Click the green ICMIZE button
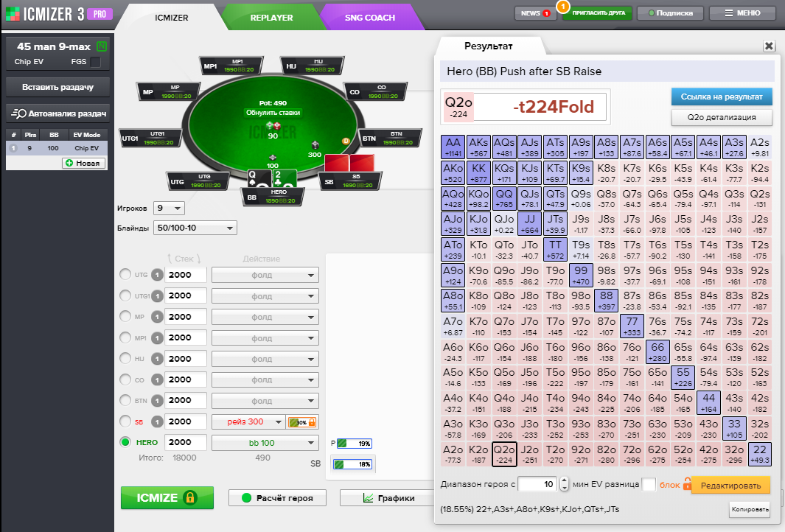Image resolution: width=785 pixels, height=532 pixels. click(x=167, y=498)
